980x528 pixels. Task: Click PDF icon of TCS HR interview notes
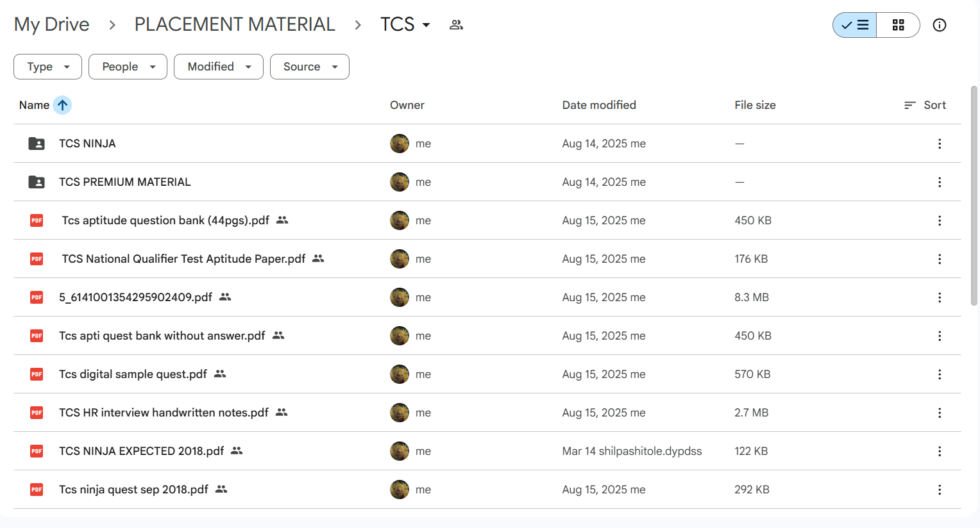coord(37,413)
